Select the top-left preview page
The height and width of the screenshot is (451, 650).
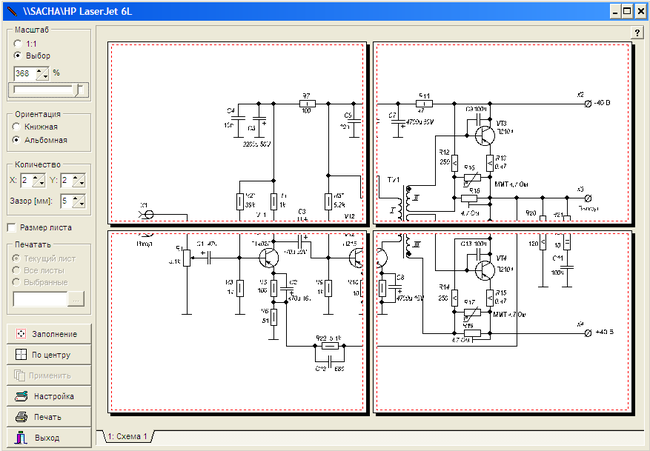pos(237,134)
